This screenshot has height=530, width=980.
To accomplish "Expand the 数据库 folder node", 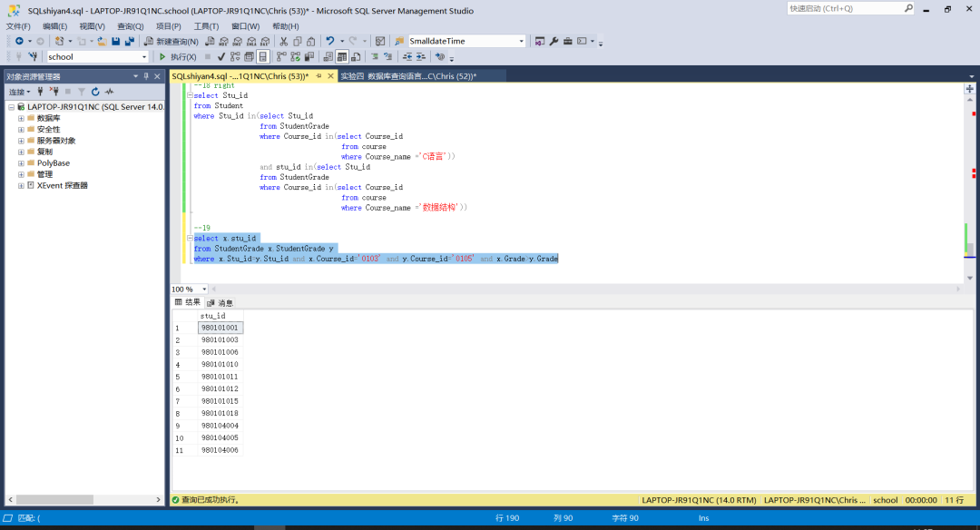I will 21,118.
